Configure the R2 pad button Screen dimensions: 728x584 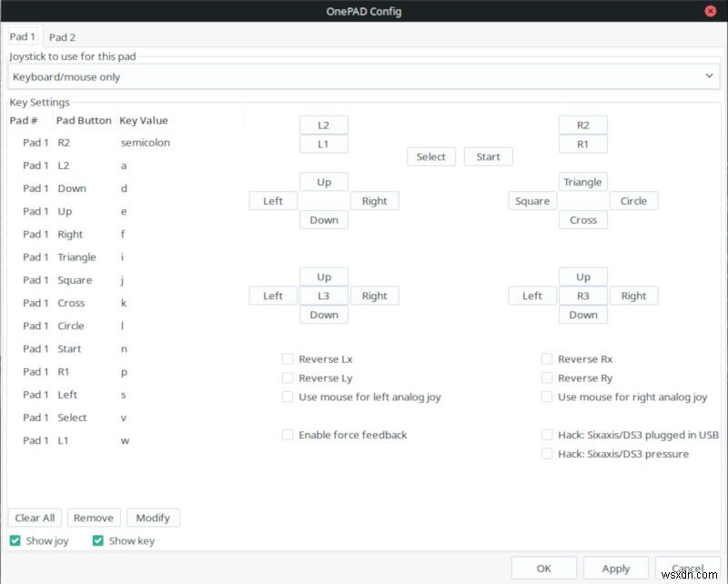[582, 125]
